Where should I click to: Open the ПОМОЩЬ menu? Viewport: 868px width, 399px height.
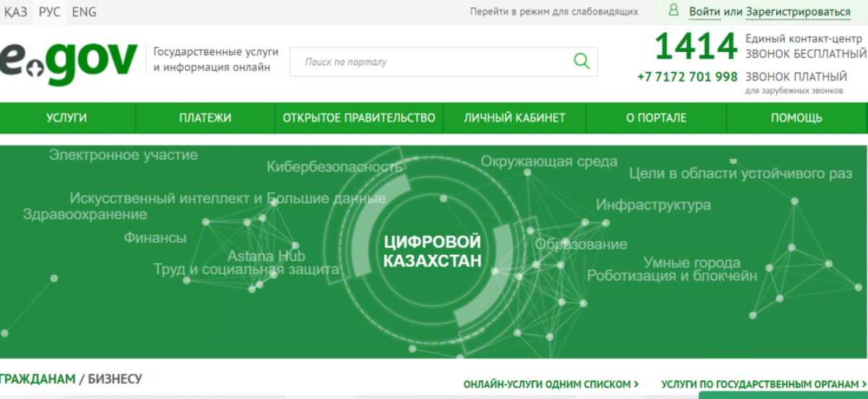point(796,118)
